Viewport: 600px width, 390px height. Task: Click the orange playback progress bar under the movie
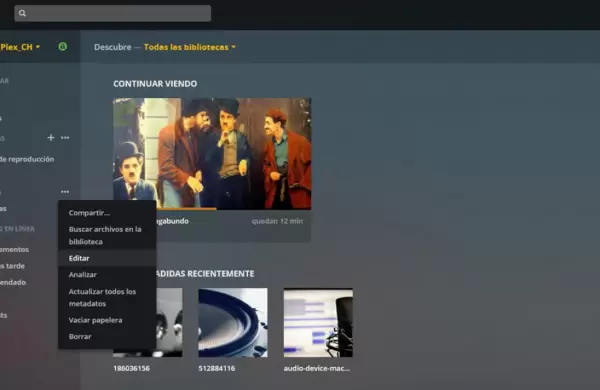point(186,209)
